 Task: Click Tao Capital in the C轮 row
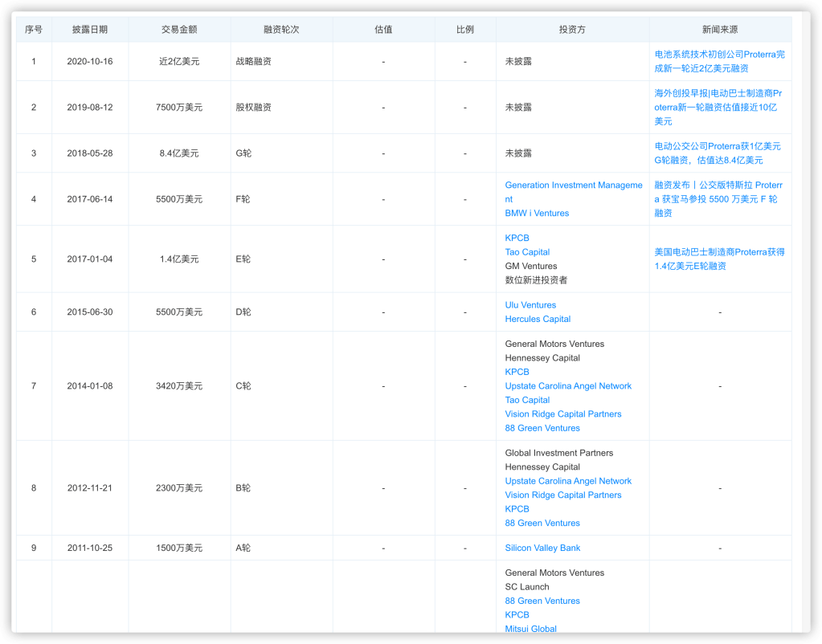point(527,401)
